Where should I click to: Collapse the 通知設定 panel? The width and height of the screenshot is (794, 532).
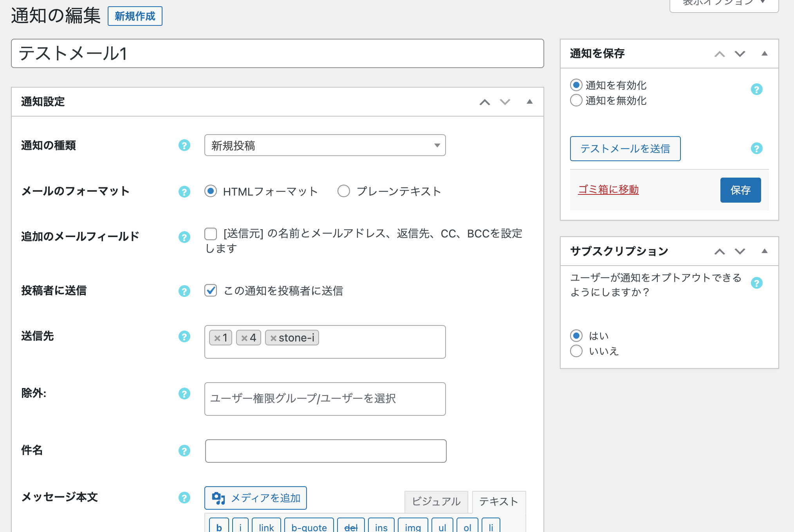click(x=530, y=102)
